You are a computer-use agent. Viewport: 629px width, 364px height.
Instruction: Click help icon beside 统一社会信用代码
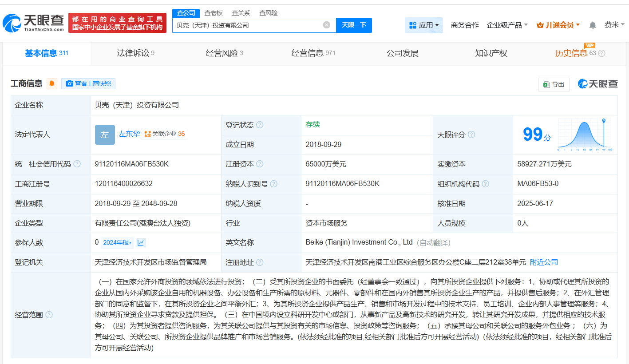pos(77,164)
